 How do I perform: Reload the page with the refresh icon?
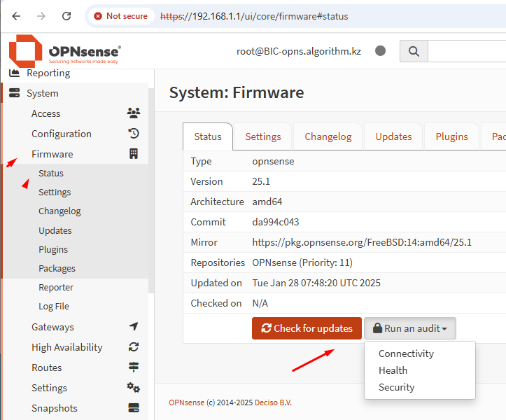pos(66,16)
